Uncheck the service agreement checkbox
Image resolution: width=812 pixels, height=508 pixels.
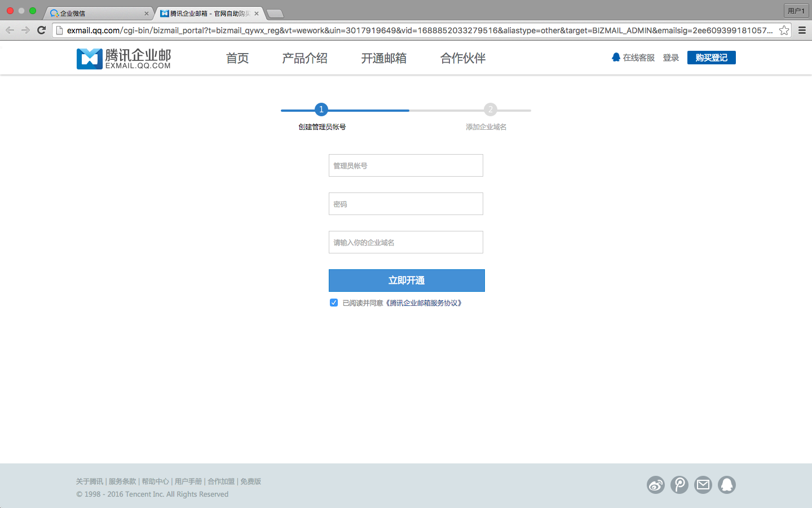tap(334, 303)
